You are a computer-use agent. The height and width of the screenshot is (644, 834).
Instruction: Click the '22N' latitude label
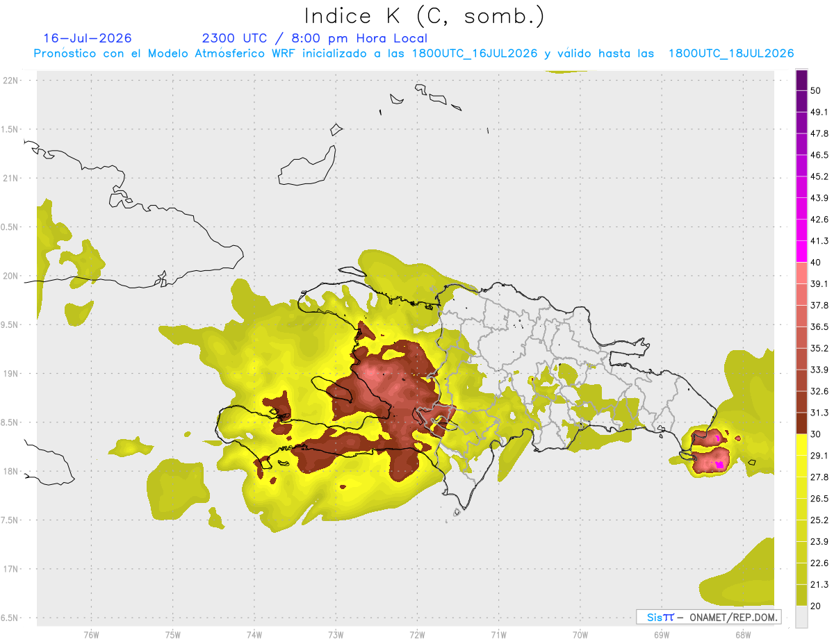(12, 80)
